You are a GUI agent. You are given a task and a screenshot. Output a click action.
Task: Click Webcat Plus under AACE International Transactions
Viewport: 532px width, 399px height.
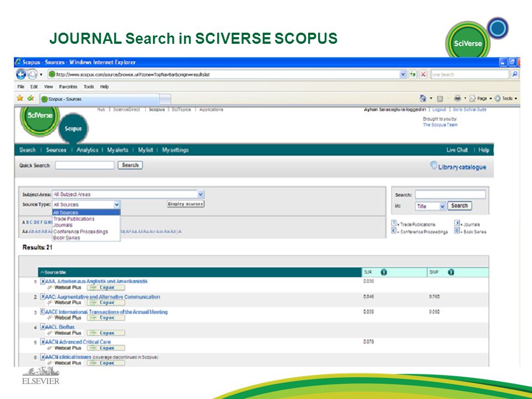(x=68, y=318)
